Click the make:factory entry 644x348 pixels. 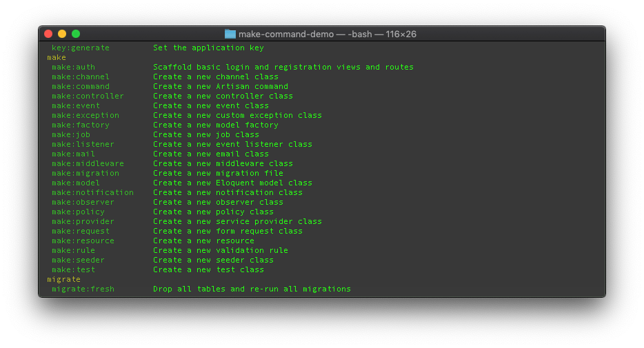tap(81, 125)
